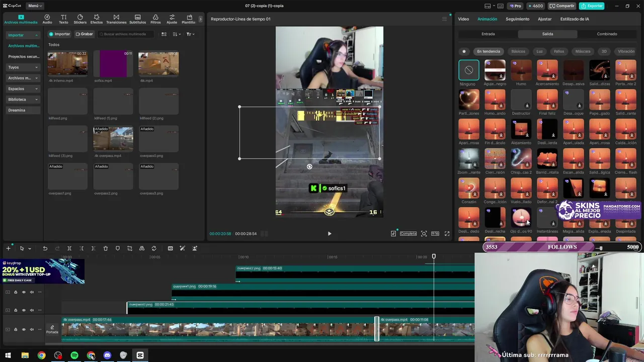Open File Explorer from the taskbar
Viewport: 644px width, 362px height.
25,355
